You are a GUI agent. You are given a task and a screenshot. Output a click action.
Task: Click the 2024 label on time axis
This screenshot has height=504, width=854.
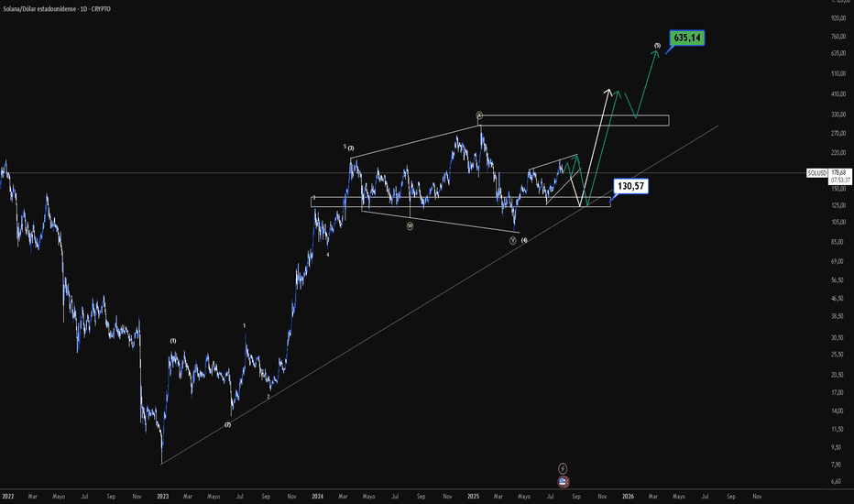coord(318,497)
